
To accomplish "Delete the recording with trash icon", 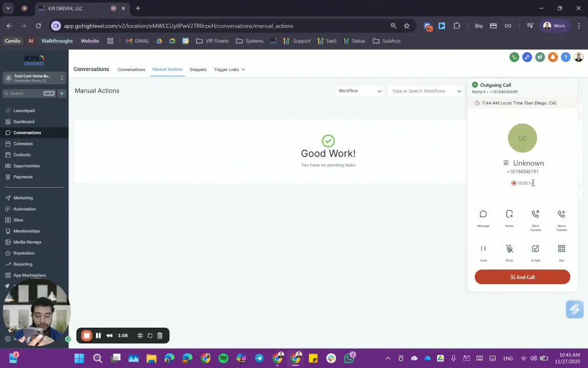I will 160,336.
